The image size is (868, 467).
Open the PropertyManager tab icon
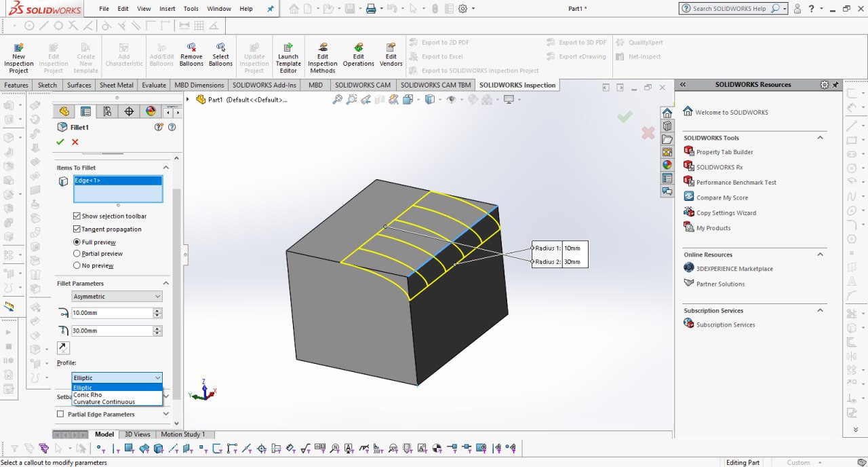85,111
